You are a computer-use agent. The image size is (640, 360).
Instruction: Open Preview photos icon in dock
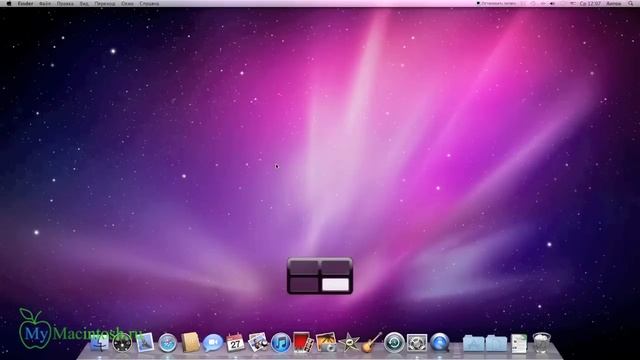click(258, 342)
